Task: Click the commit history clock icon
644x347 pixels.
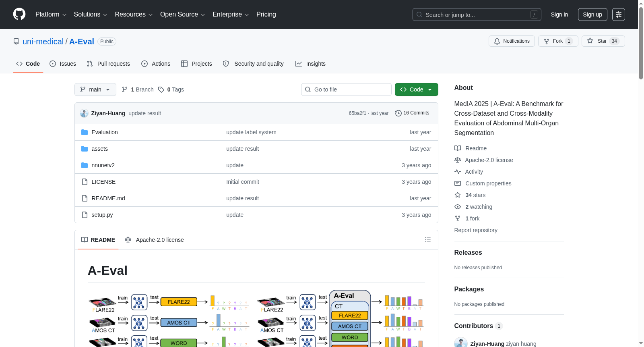Action: coord(398,113)
